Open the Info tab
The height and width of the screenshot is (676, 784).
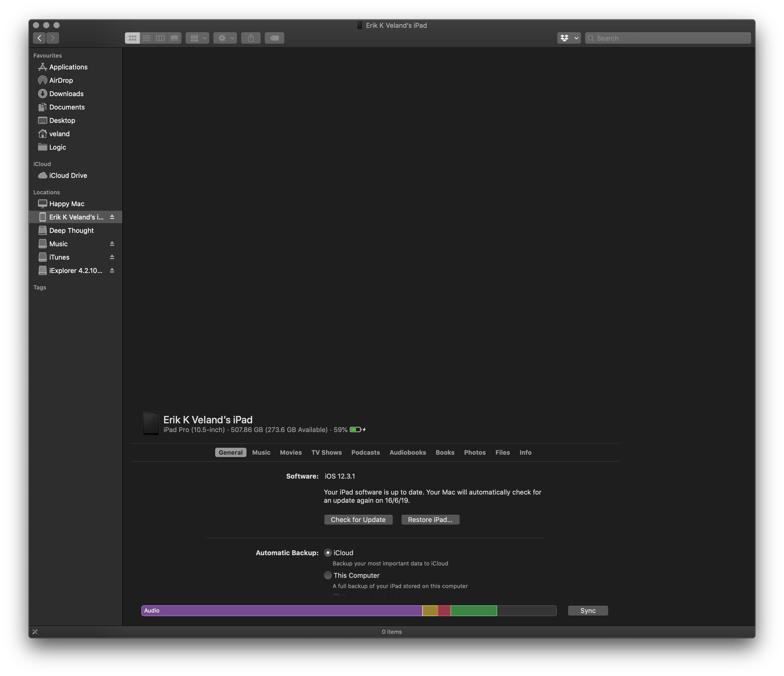click(525, 452)
